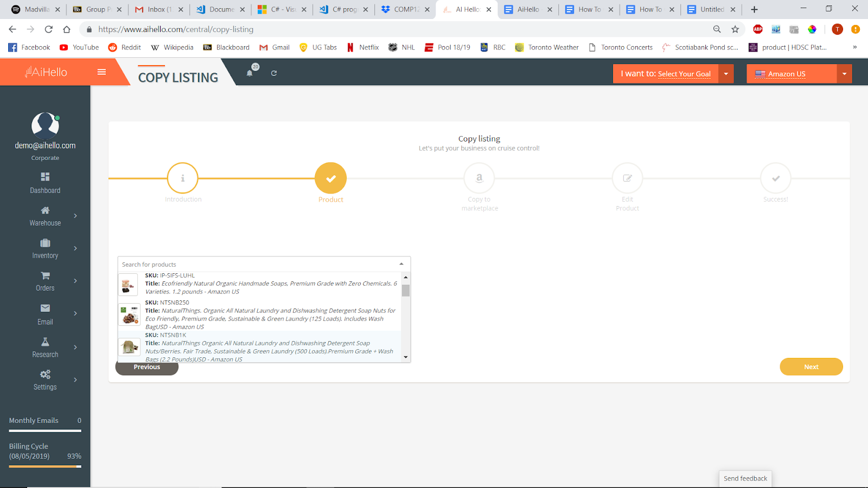
Task: Click the Introduction step circle
Action: pos(183,178)
